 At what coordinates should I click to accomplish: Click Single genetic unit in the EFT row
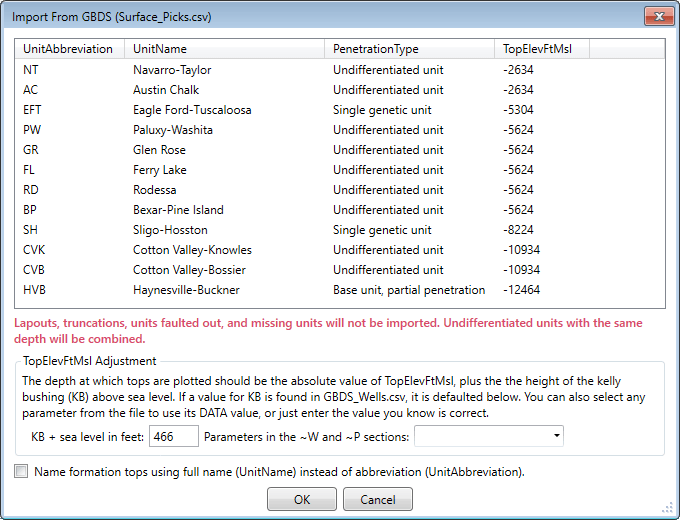[382, 110]
